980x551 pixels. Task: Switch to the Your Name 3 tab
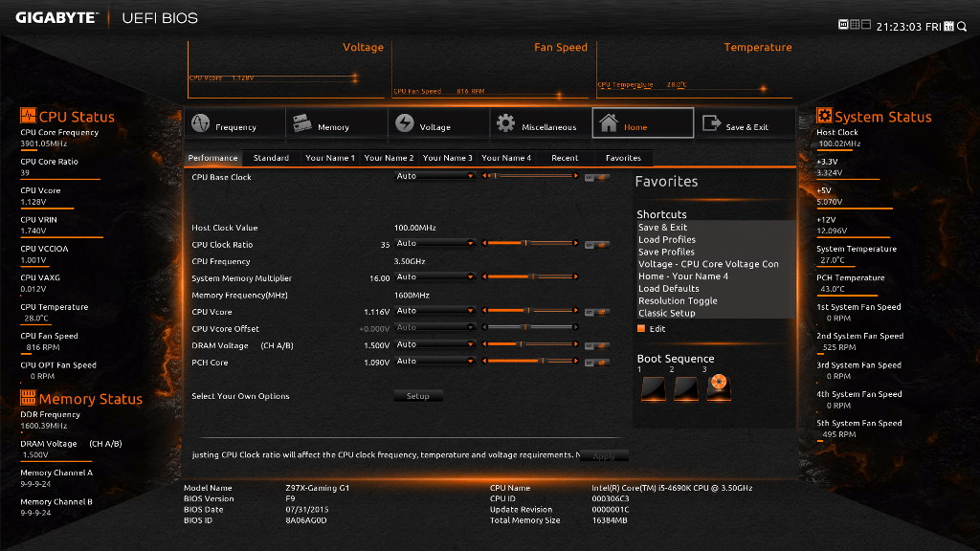point(448,158)
